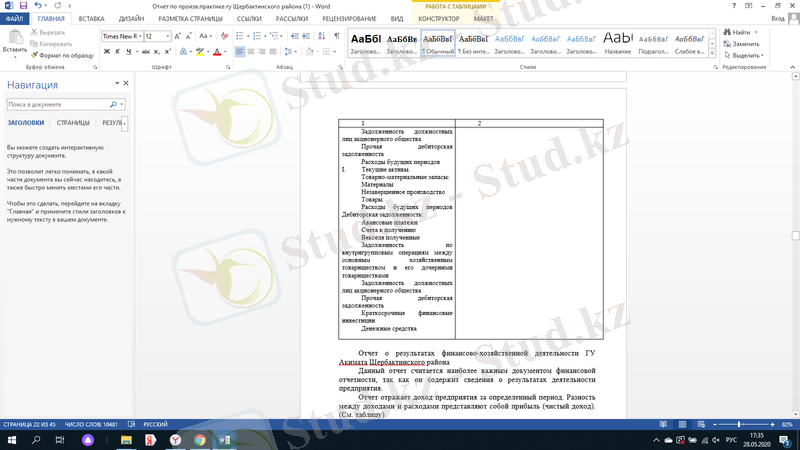Apply the Без интервала style
This screenshot has width=800, height=450.
point(473,42)
